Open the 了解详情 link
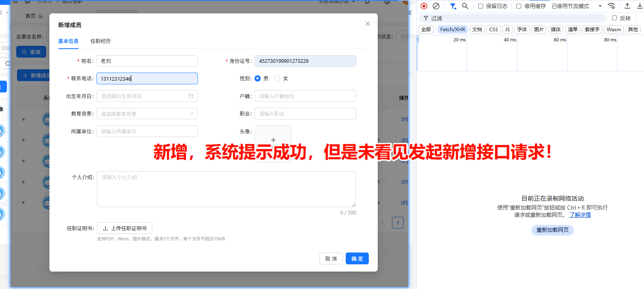The image size is (644, 289). coord(580,215)
